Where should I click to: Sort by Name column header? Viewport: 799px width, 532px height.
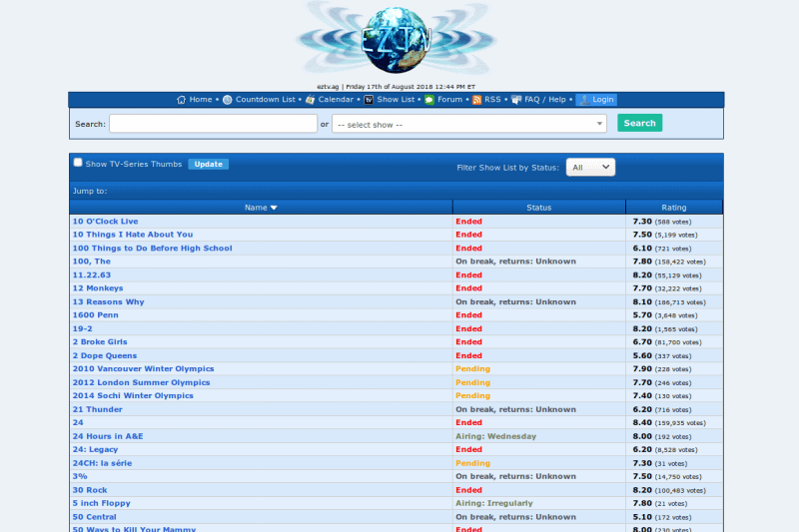tap(261, 208)
